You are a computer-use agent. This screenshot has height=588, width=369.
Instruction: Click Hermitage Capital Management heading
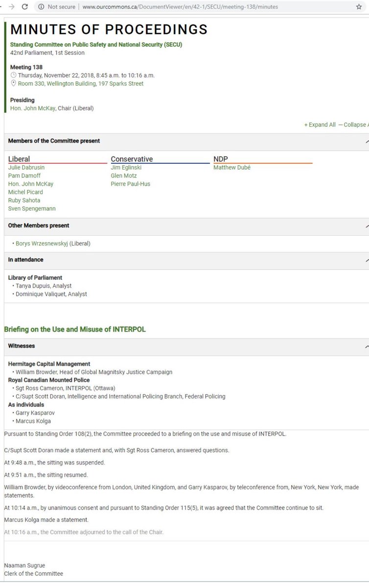49,364
